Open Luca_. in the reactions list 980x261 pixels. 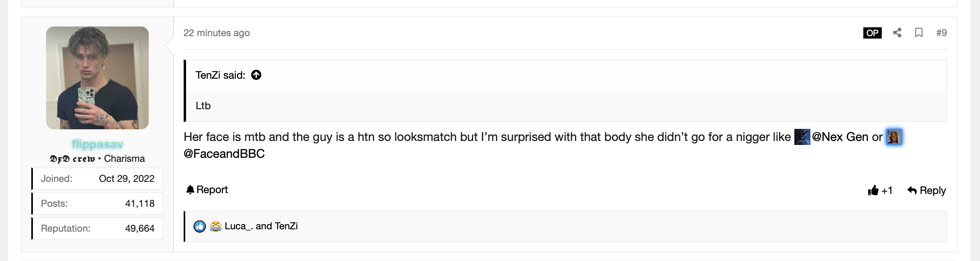(238, 226)
